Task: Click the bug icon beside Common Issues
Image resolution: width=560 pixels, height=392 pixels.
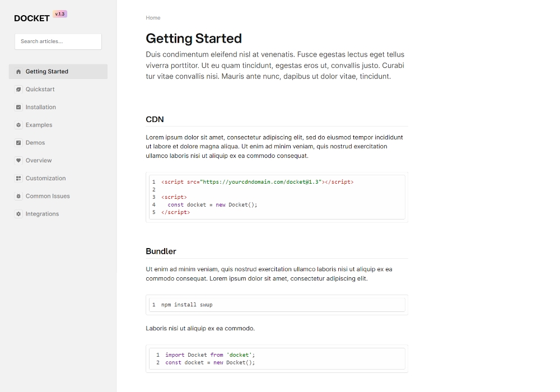Action: pyautogui.click(x=18, y=196)
